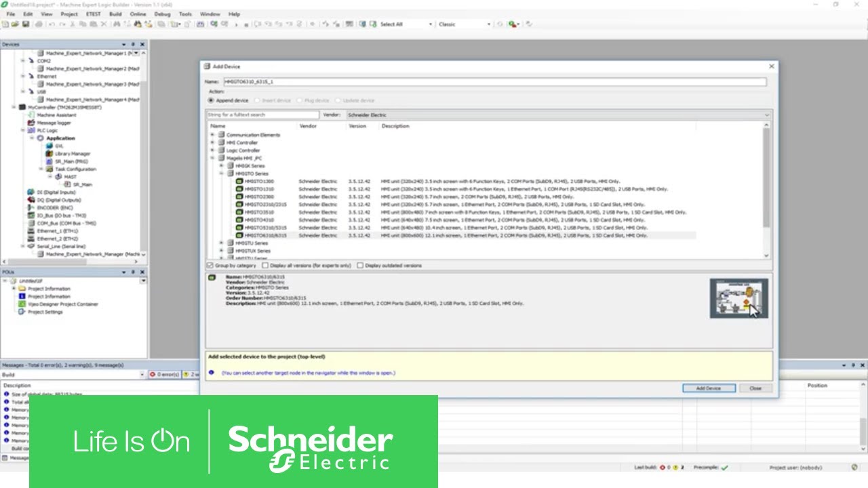868x488 pixels.
Task: Open the Project menu
Action: [69, 14]
